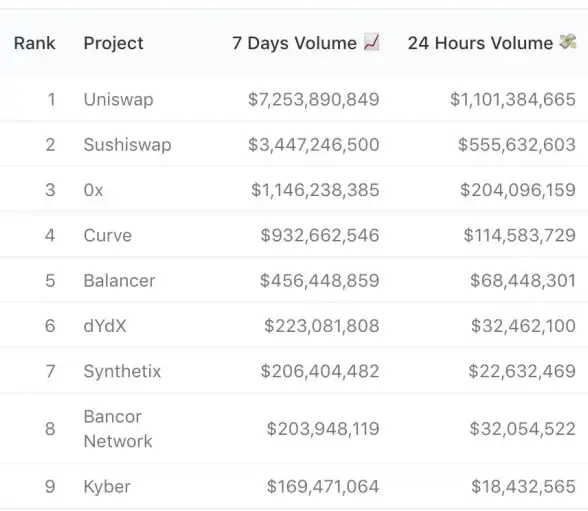Screen dimensions: 588x511
Task: Select Curve's 7-day volume $932,662,546
Action: [x=320, y=235]
